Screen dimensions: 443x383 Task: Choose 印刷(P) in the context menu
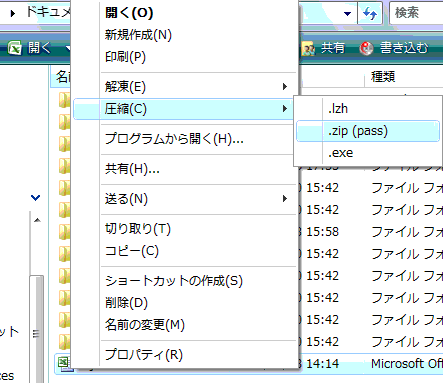coord(125,57)
